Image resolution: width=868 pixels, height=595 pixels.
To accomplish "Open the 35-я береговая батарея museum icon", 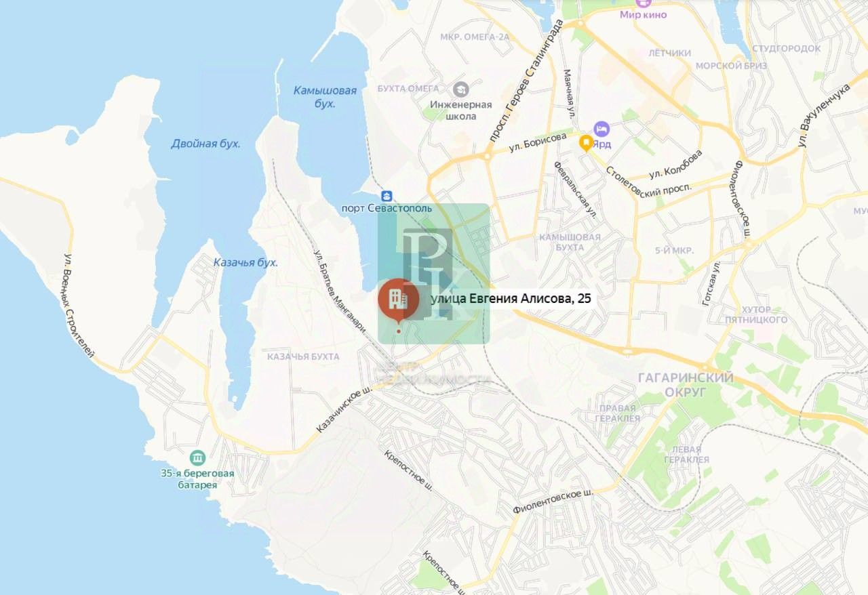I will pos(197,457).
